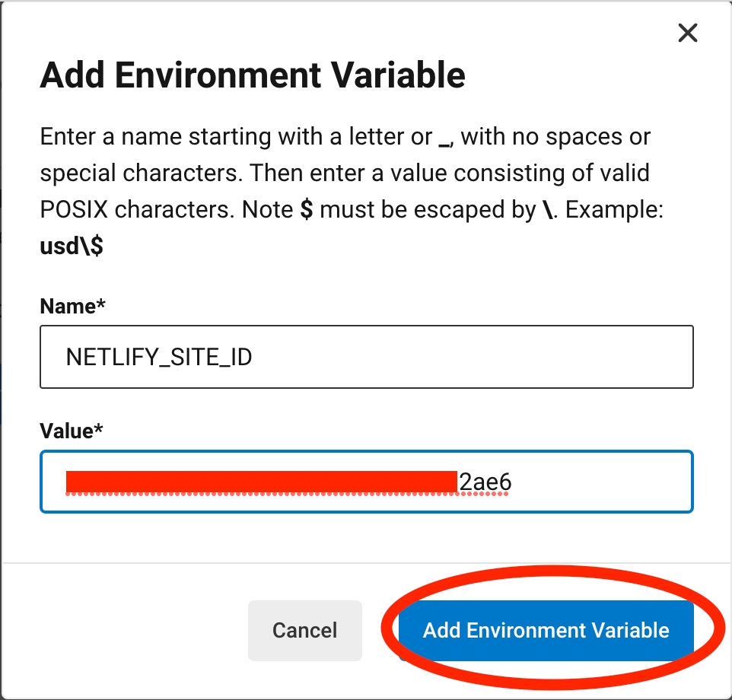732x700 pixels.
Task: Click the bold backslash before 'Example'
Action: [x=548, y=210]
